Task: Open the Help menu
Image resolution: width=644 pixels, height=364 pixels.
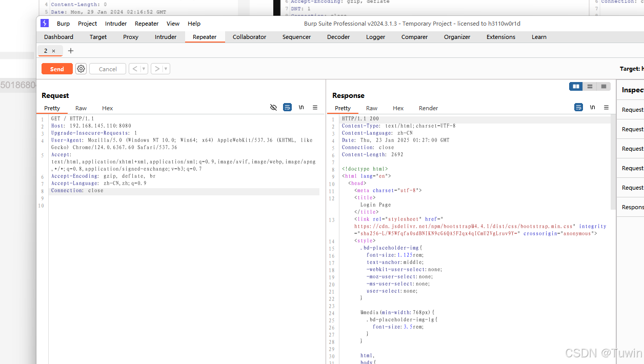Action: point(194,24)
